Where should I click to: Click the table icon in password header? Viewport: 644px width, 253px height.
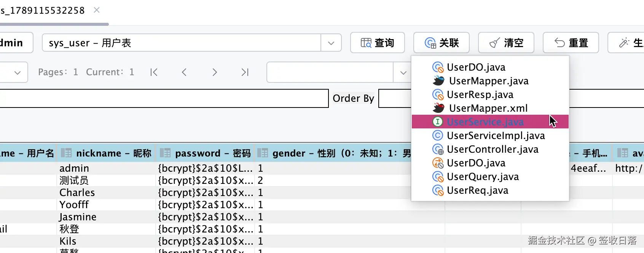(165, 153)
